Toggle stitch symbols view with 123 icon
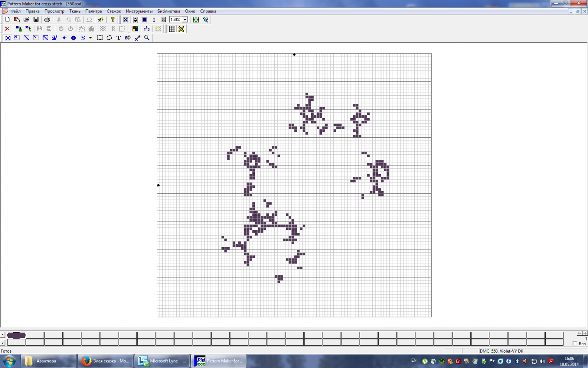The width and height of the screenshot is (588, 368). (147, 29)
